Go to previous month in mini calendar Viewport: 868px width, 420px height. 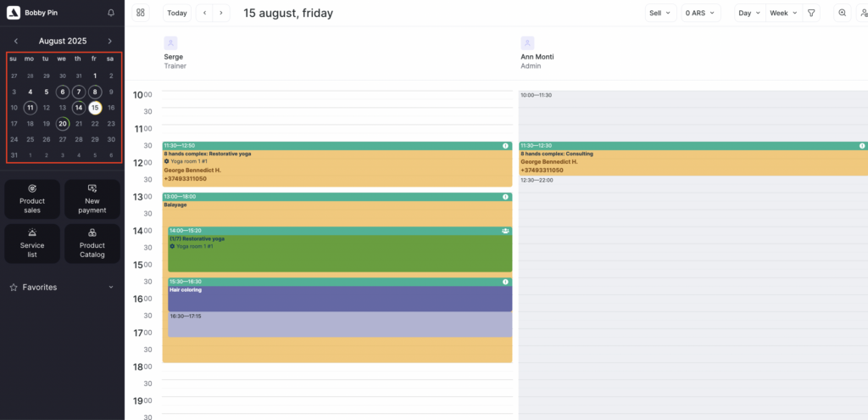[16, 41]
